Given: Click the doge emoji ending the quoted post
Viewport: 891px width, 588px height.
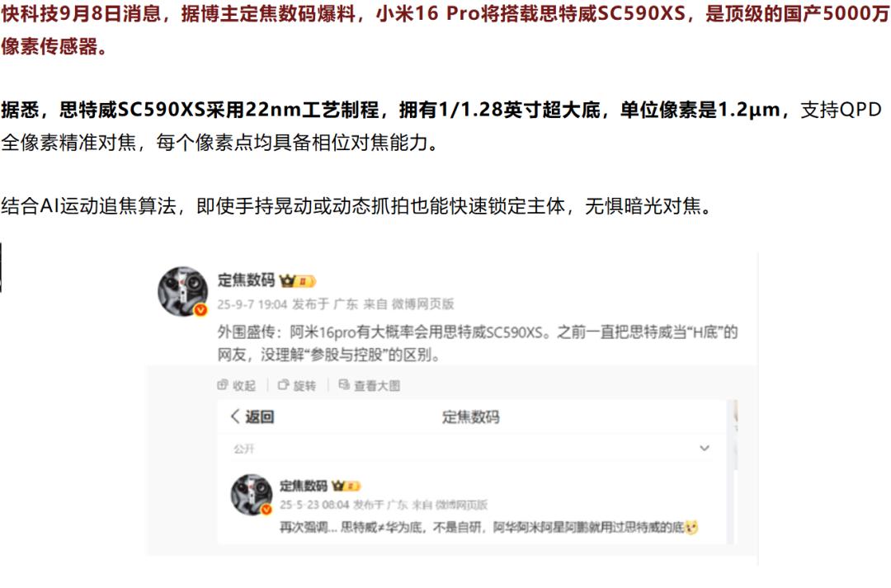Looking at the screenshot, I should (691, 528).
